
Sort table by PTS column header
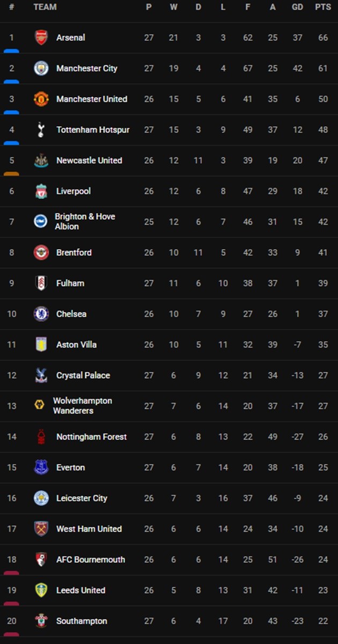(x=322, y=7)
